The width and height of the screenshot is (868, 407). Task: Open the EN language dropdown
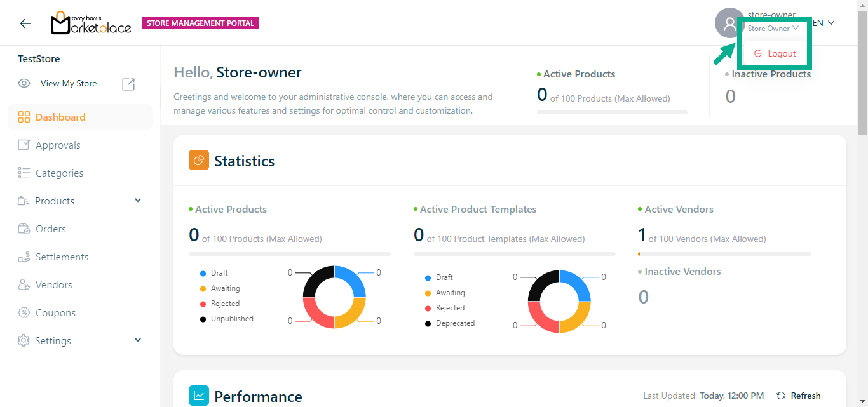point(824,23)
